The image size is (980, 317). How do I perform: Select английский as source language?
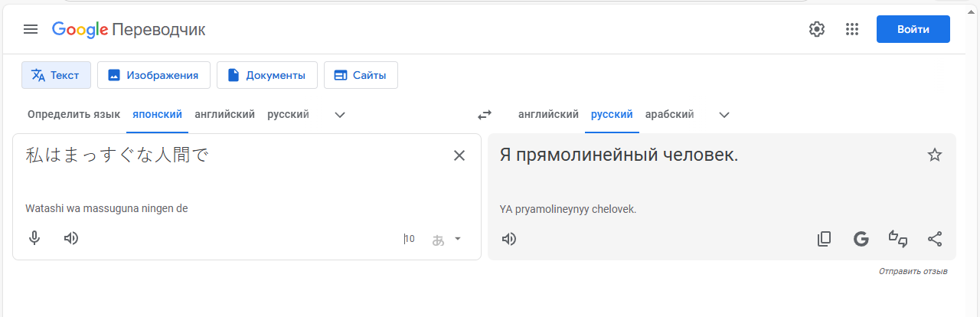(224, 115)
